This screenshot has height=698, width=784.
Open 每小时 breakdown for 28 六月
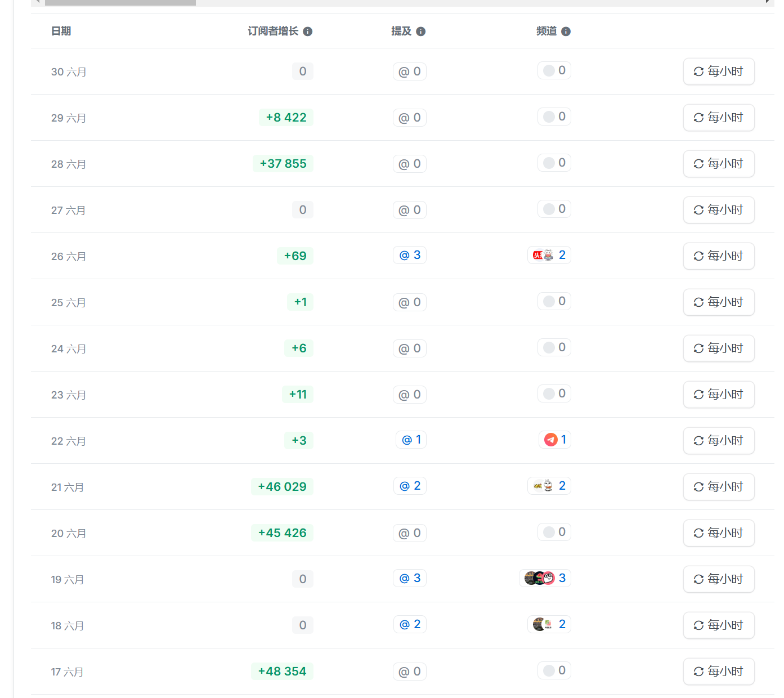pos(719,164)
